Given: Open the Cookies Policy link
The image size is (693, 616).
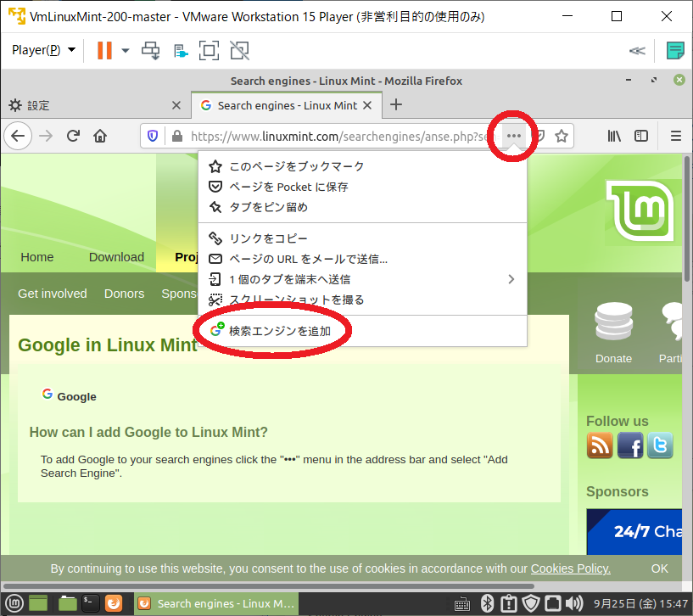Looking at the screenshot, I should (571, 568).
